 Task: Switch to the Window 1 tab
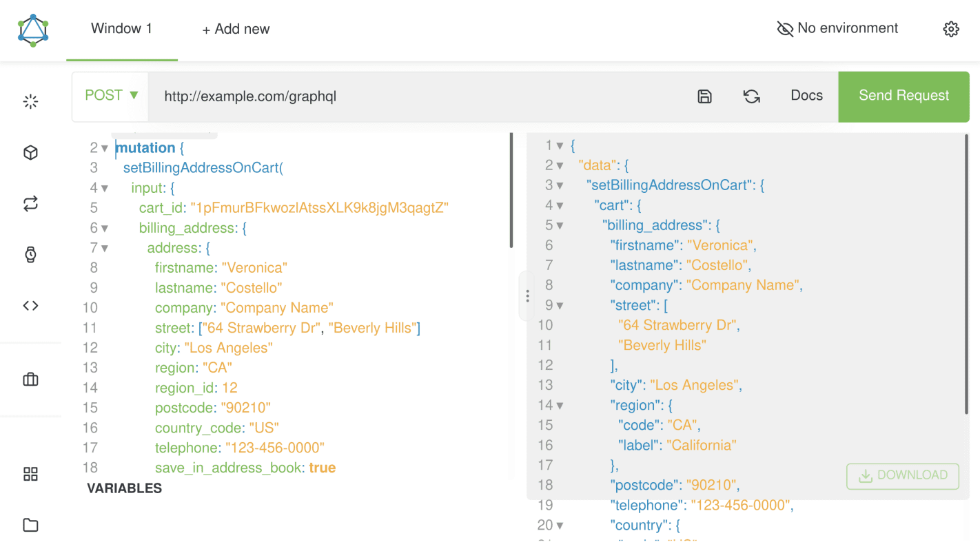point(122,29)
